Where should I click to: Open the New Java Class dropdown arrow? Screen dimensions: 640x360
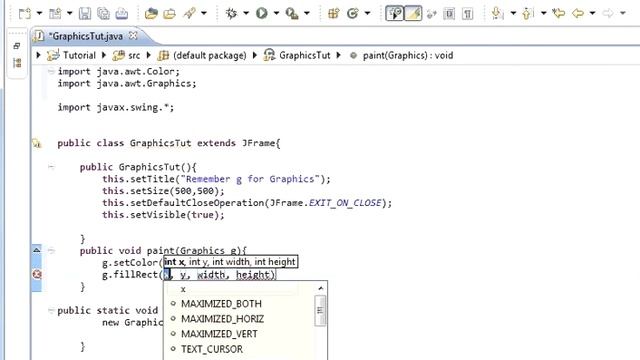coord(367,13)
